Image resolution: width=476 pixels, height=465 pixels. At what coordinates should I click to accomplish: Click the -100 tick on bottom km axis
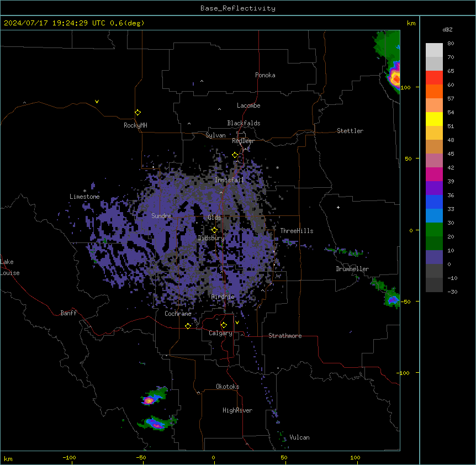[x=69, y=457]
